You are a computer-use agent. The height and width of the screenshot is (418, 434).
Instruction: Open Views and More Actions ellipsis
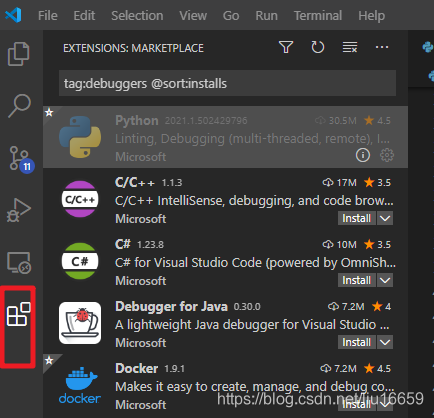[x=382, y=47]
